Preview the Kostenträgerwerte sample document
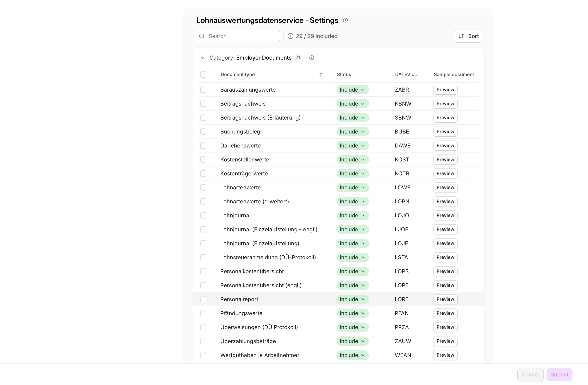Image resolution: width=588 pixels, height=385 pixels. coord(445,173)
